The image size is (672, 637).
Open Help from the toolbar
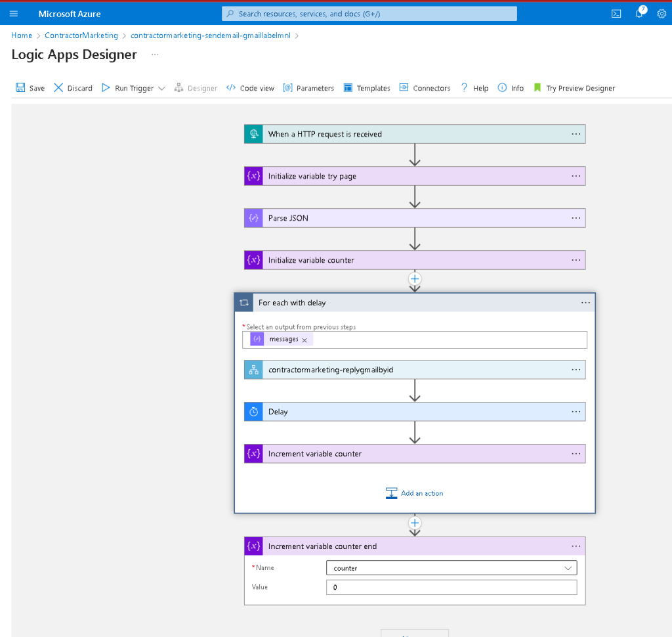click(x=474, y=88)
